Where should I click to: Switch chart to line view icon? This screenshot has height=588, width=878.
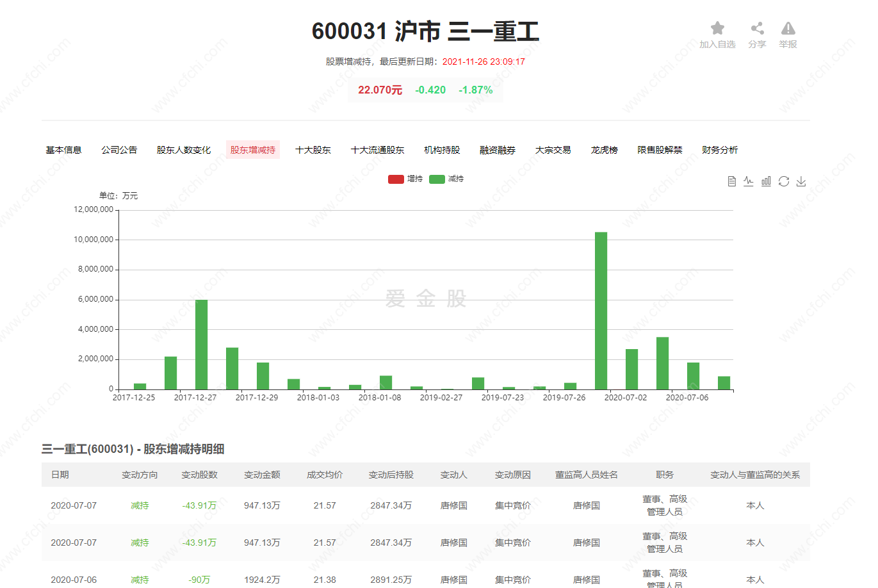(x=749, y=181)
